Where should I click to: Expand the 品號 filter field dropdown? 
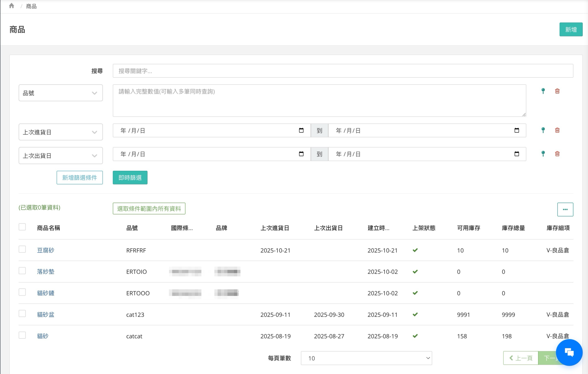coord(61,93)
